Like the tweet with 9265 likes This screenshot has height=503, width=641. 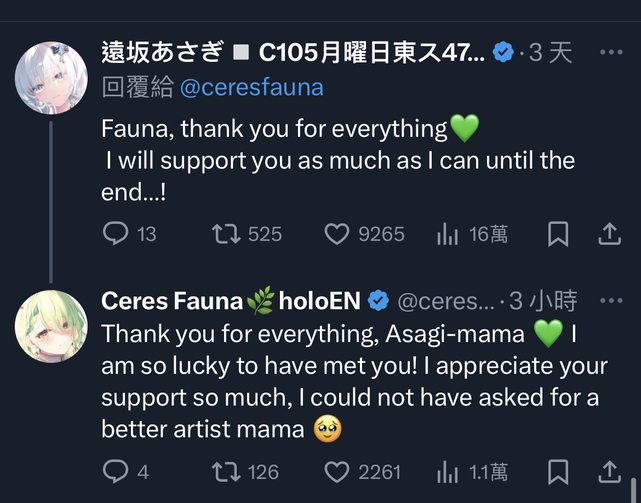[336, 234]
